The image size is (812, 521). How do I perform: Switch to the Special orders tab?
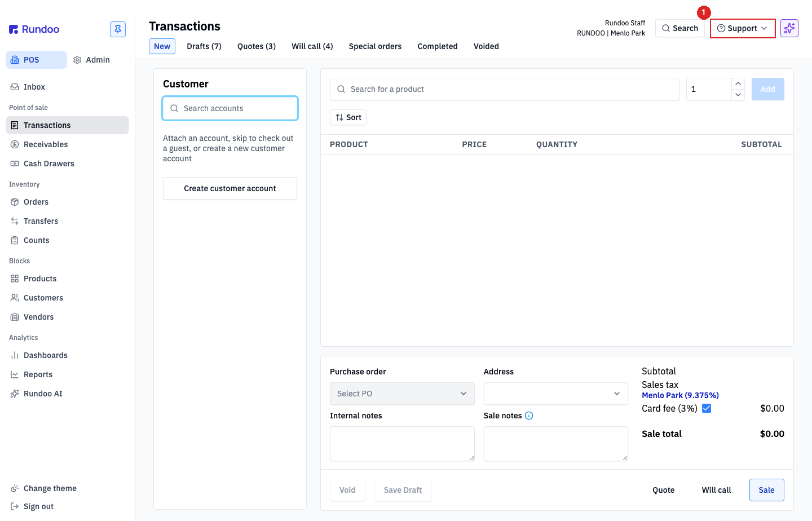point(376,46)
